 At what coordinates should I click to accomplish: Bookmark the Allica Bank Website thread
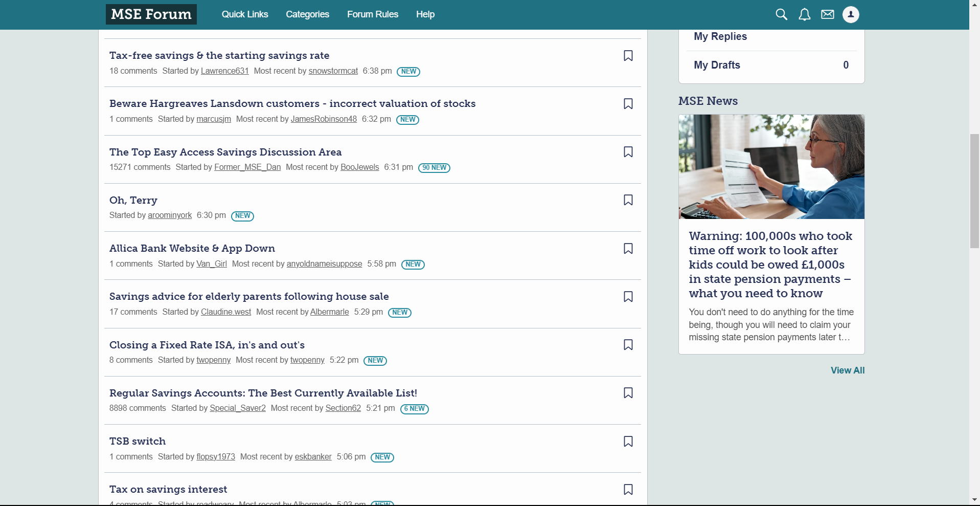pyautogui.click(x=628, y=249)
